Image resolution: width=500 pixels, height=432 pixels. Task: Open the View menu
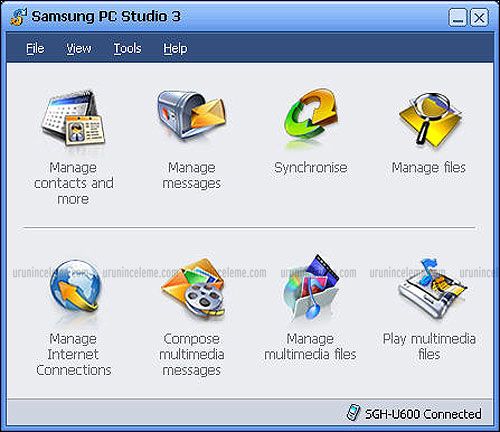pyautogui.click(x=79, y=49)
